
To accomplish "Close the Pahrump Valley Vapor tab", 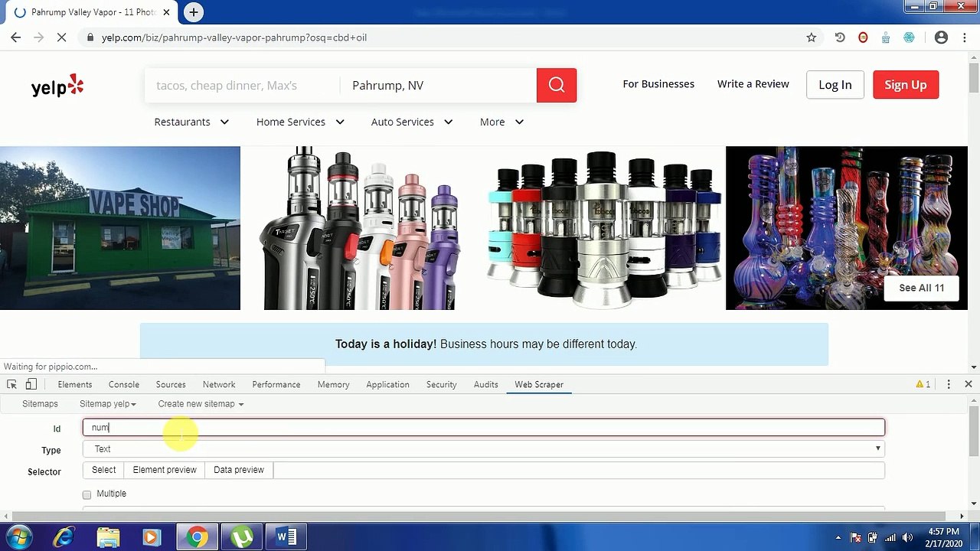I will click(166, 12).
